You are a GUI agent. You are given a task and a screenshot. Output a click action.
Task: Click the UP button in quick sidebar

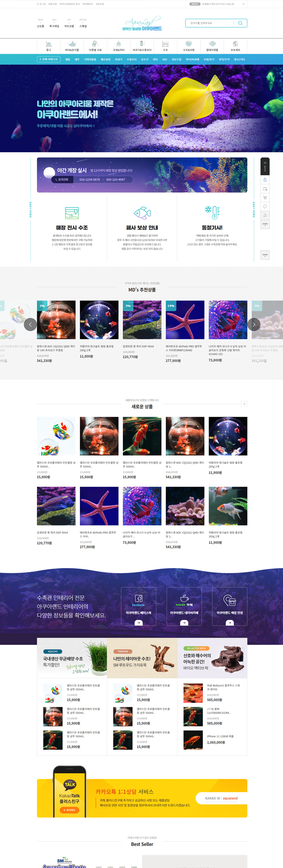(x=265, y=215)
